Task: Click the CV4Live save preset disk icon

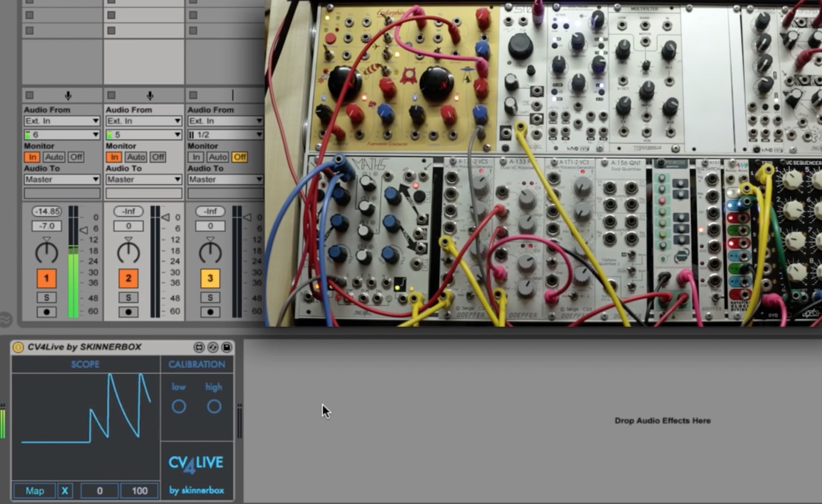Action: [226, 347]
